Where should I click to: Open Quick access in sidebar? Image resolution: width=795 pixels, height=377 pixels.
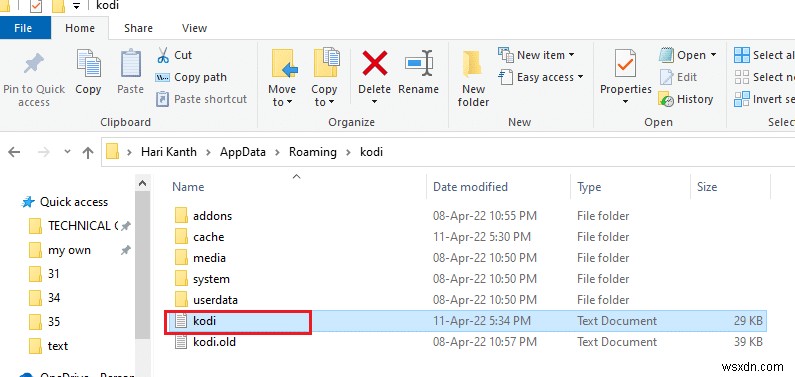coord(74,202)
